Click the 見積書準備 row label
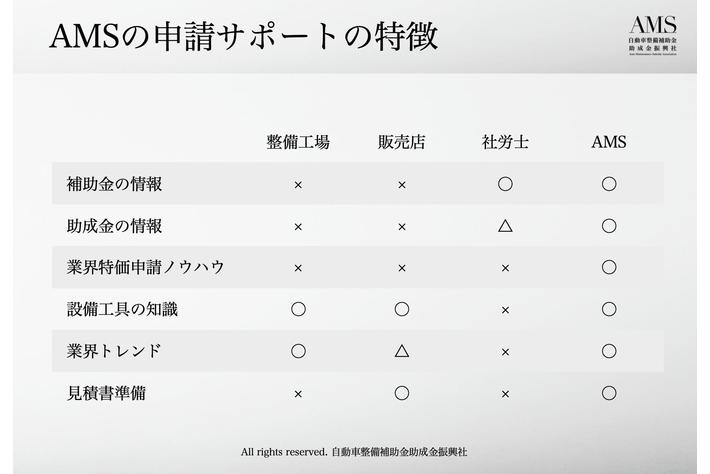Screen dimensions: 710x474 coord(106,393)
